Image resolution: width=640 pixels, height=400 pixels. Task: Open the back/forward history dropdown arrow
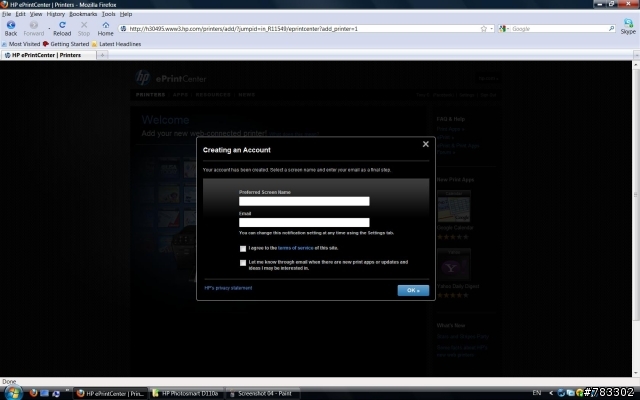pos(49,29)
